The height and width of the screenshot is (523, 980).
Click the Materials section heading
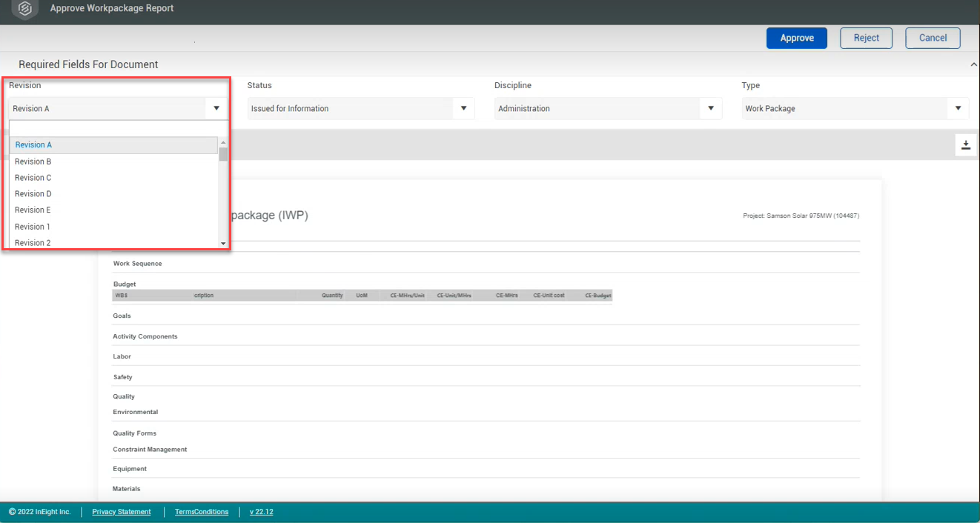coord(127,489)
